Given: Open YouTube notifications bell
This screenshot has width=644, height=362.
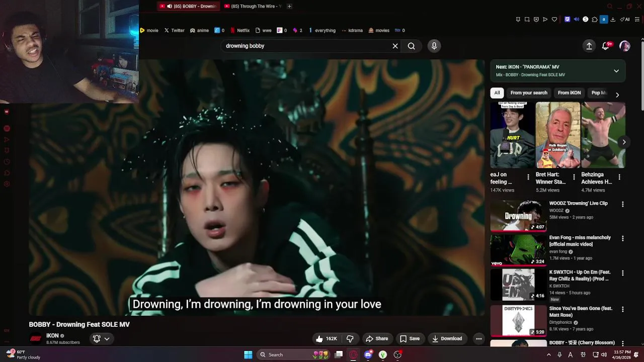Looking at the screenshot, I should (606, 46).
